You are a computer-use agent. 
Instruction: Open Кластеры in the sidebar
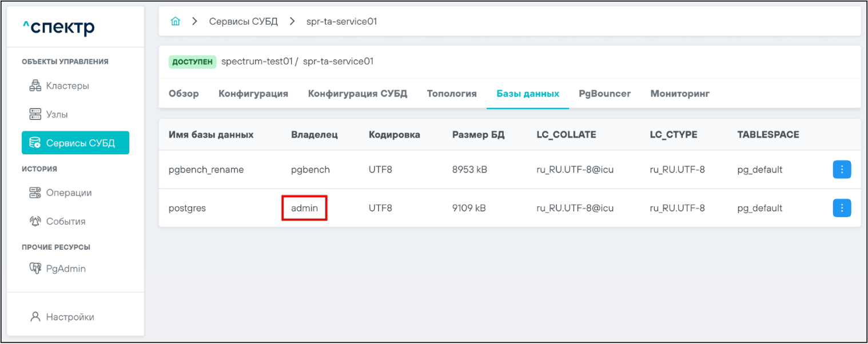click(59, 86)
